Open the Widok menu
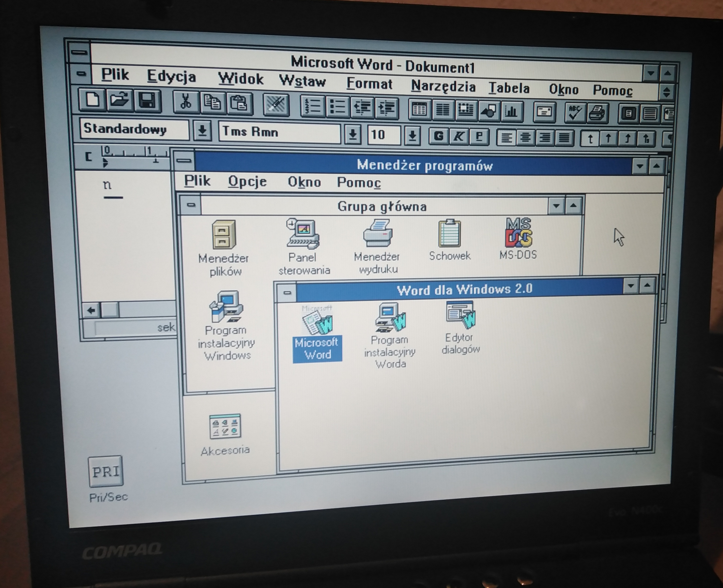The height and width of the screenshot is (588, 723). click(240, 79)
